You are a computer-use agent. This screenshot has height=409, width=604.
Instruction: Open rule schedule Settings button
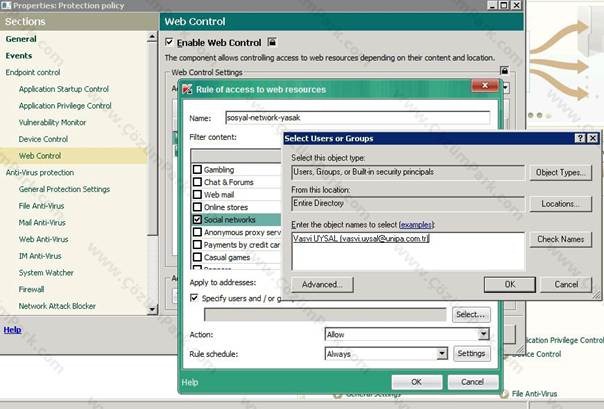coord(471,353)
